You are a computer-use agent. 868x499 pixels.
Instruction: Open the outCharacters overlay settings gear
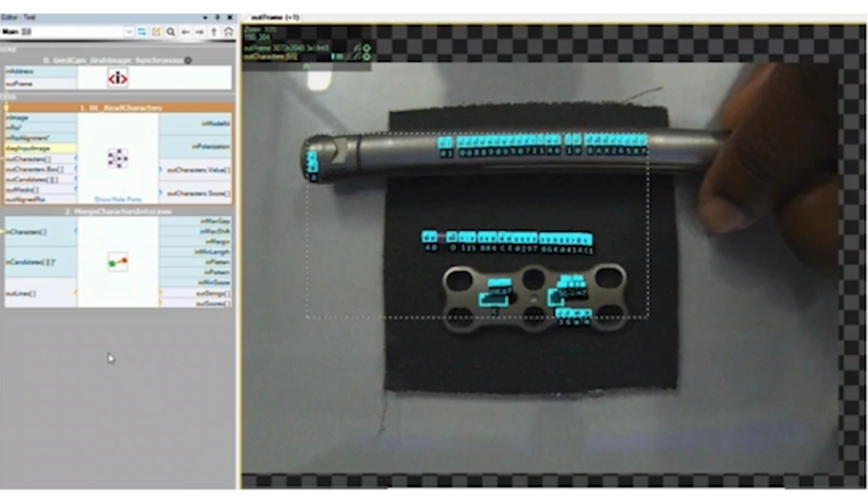pyautogui.click(x=367, y=56)
